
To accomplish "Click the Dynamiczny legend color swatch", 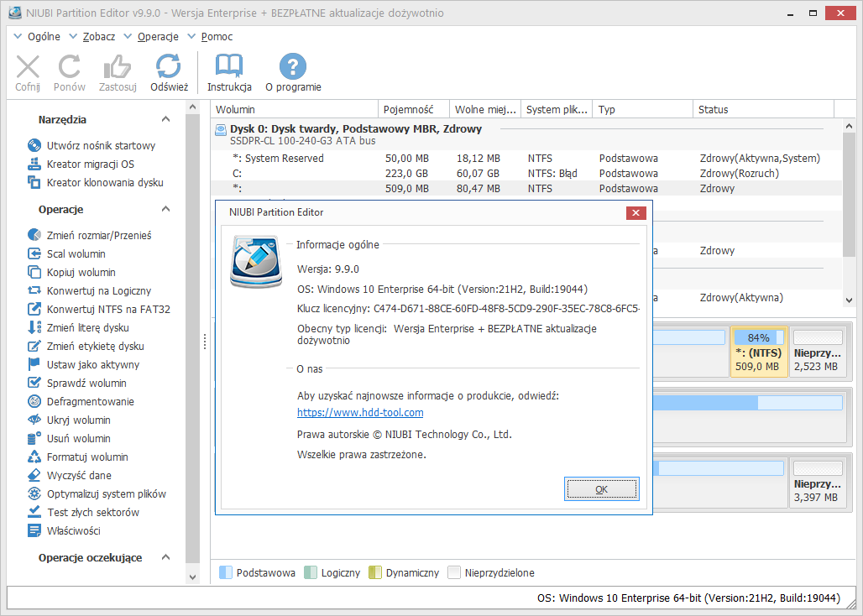I will click(x=374, y=572).
